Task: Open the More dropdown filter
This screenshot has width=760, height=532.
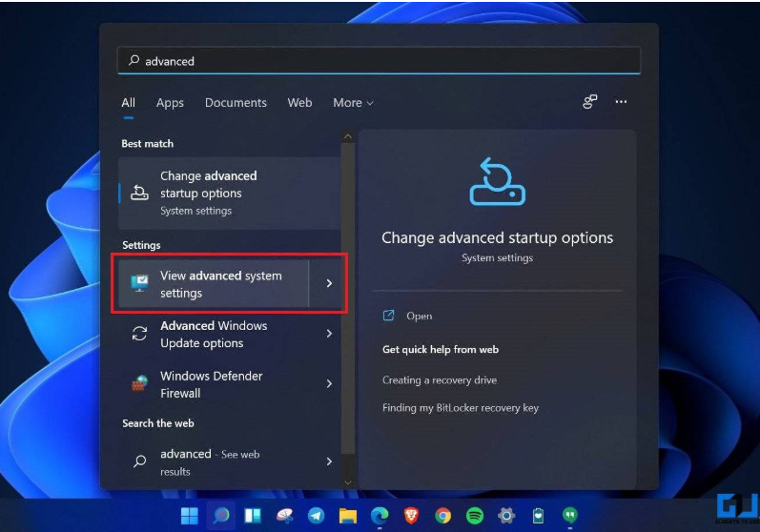Action: [x=353, y=103]
